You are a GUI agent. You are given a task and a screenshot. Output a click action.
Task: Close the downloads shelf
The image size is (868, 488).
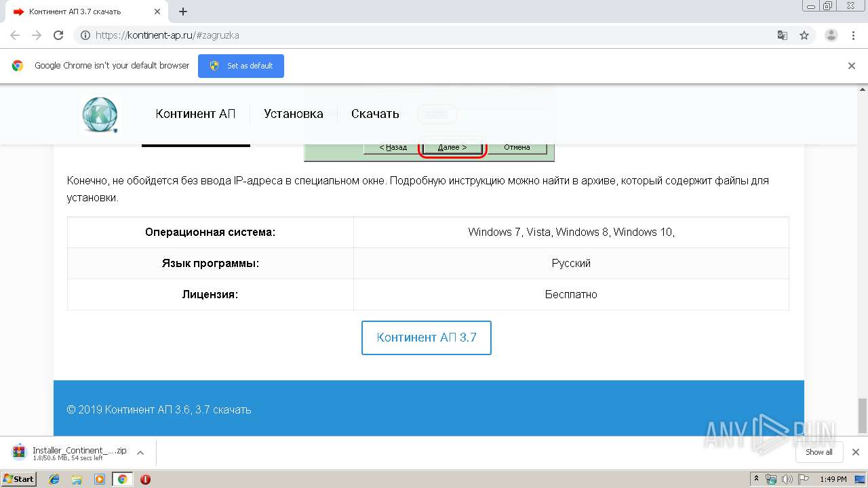(x=856, y=452)
